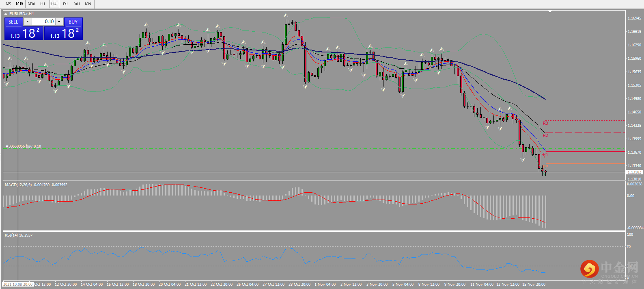Click the chart shift triangle marker
This screenshot has height=289, width=644.
point(550,12)
